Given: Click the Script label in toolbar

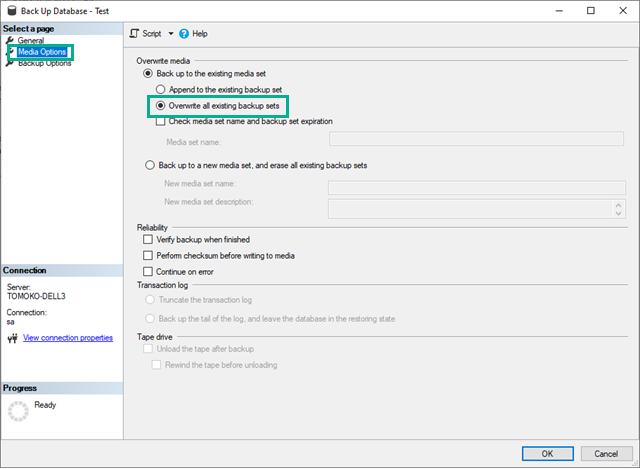Looking at the screenshot, I should [x=151, y=33].
